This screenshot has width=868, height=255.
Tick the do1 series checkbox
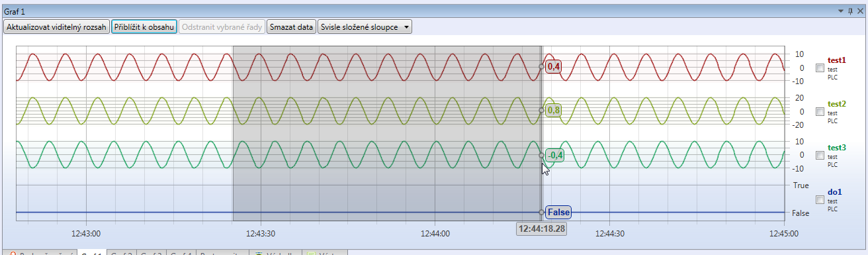[x=820, y=199]
